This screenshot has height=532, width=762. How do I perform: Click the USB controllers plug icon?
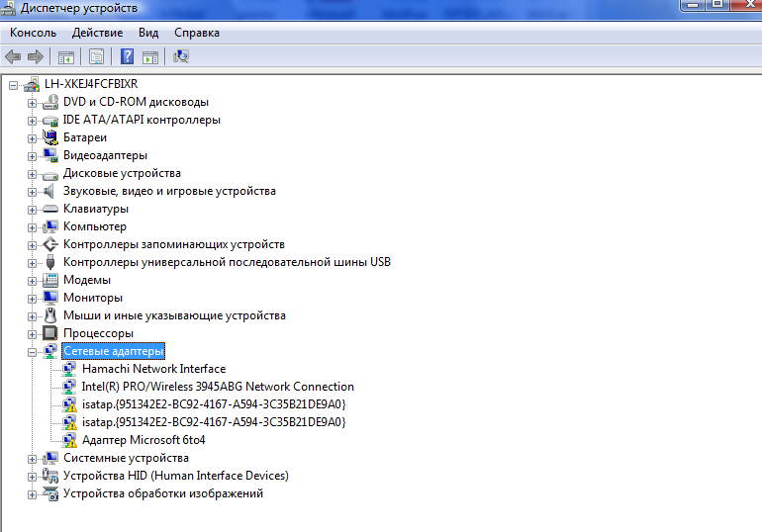pyautogui.click(x=50, y=262)
